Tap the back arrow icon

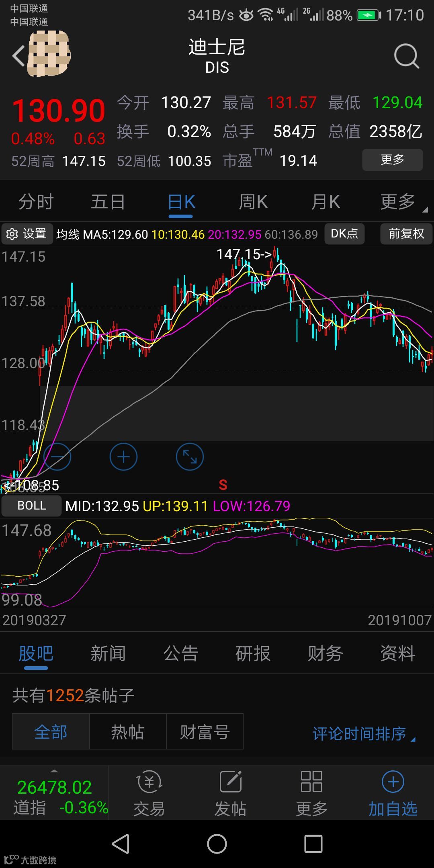click(x=18, y=55)
